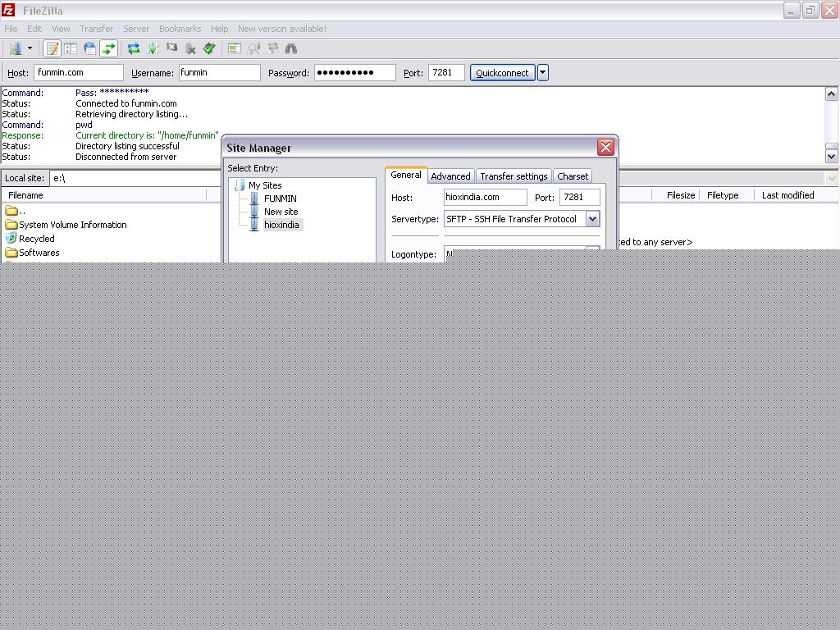Click the Recycled bin icon
The image size is (840, 630).
point(11,239)
